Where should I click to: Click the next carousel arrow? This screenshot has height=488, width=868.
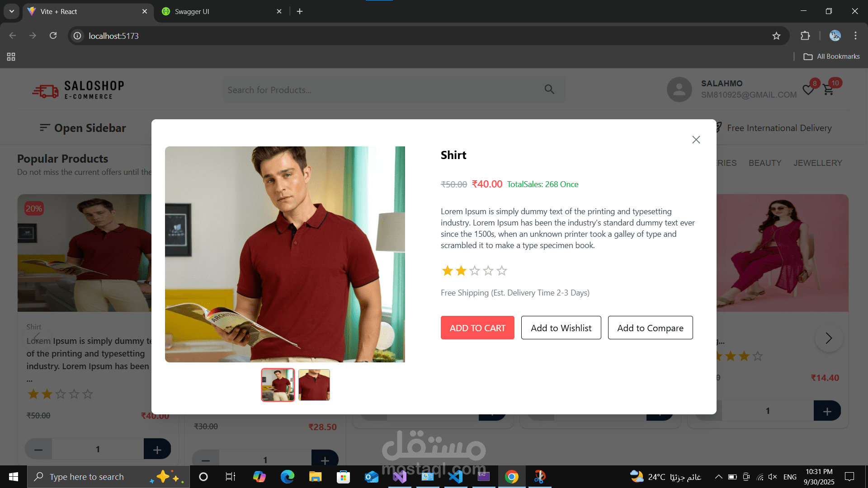click(829, 338)
